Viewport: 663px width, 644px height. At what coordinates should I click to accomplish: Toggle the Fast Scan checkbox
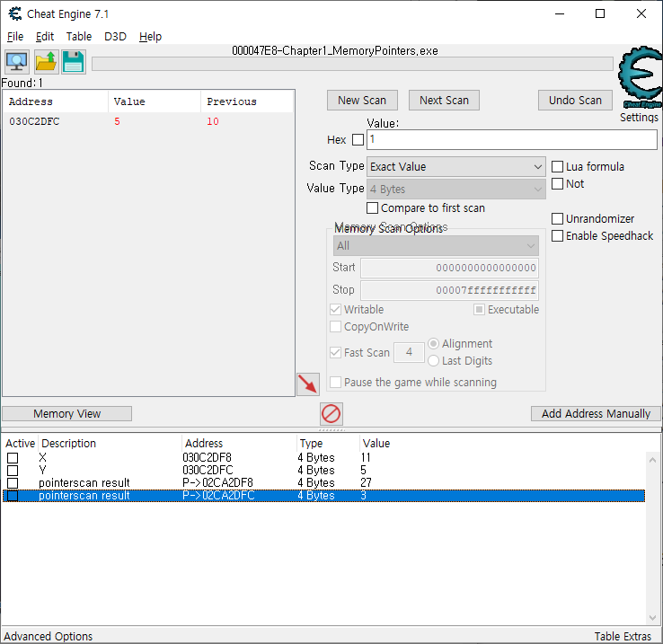(x=335, y=353)
